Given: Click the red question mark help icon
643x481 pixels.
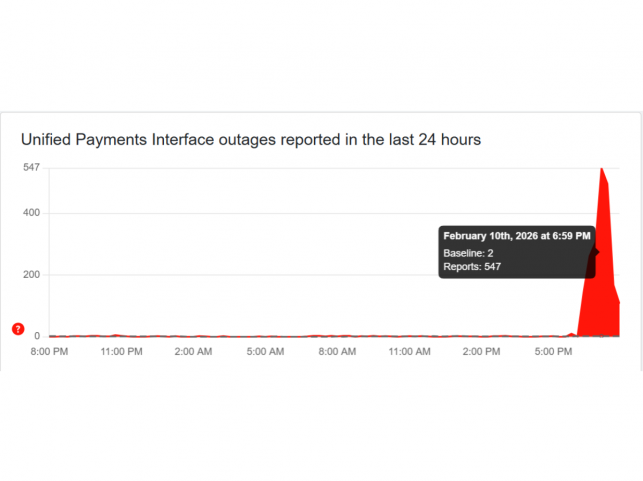Looking at the screenshot, I should point(17,329).
